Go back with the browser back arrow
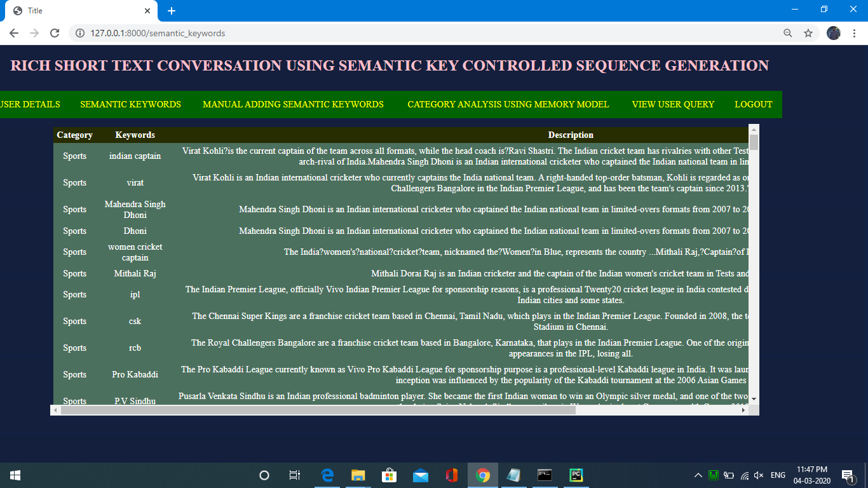 pyautogui.click(x=14, y=33)
